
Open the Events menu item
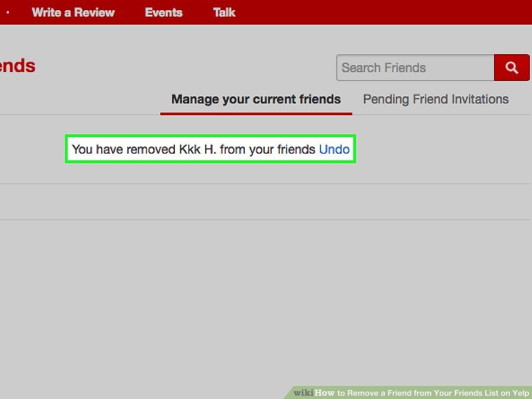(x=164, y=12)
